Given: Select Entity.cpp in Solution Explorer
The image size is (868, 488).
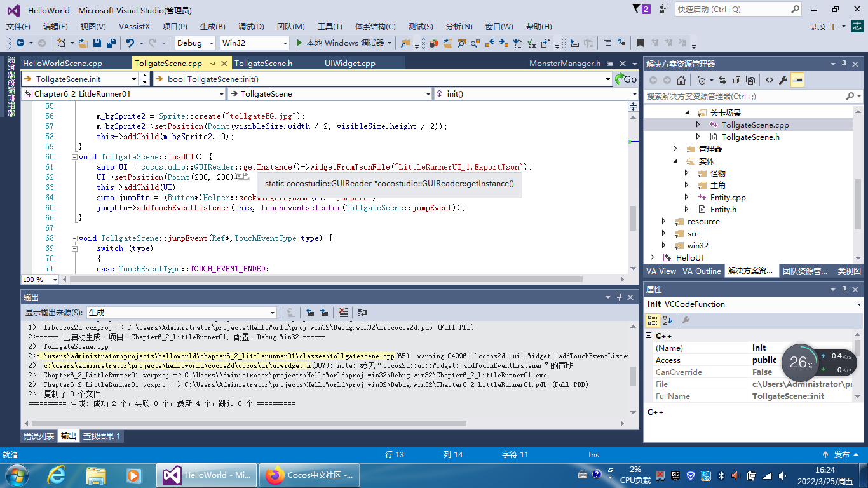Looking at the screenshot, I should 728,198.
